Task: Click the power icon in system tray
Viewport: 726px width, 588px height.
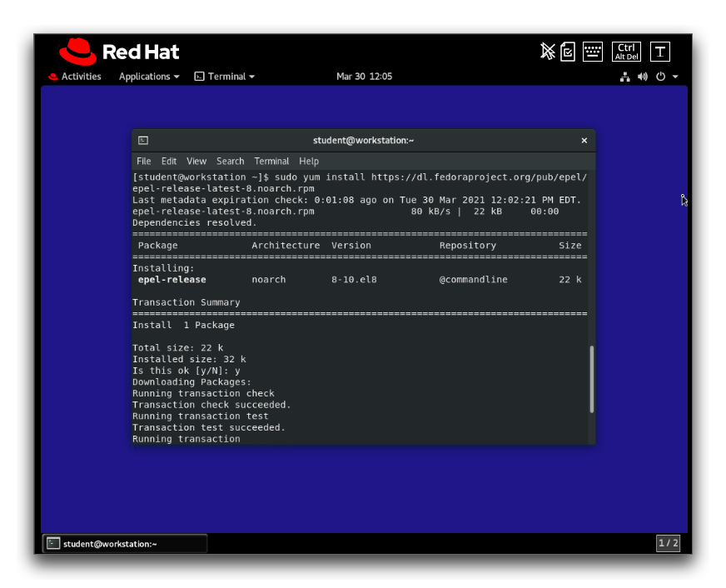Action: coord(661,77)
